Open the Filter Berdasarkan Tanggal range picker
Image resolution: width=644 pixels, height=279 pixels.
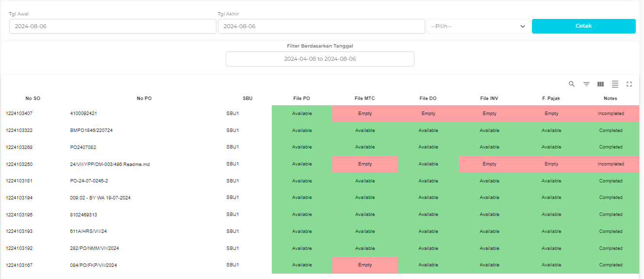[x=320, y=59]
